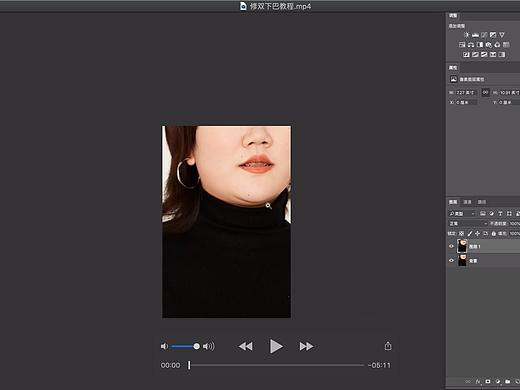
Task: Add a Hue/Saturation adjustment layer
Action: pyautogui.click(x=462, y=45)
